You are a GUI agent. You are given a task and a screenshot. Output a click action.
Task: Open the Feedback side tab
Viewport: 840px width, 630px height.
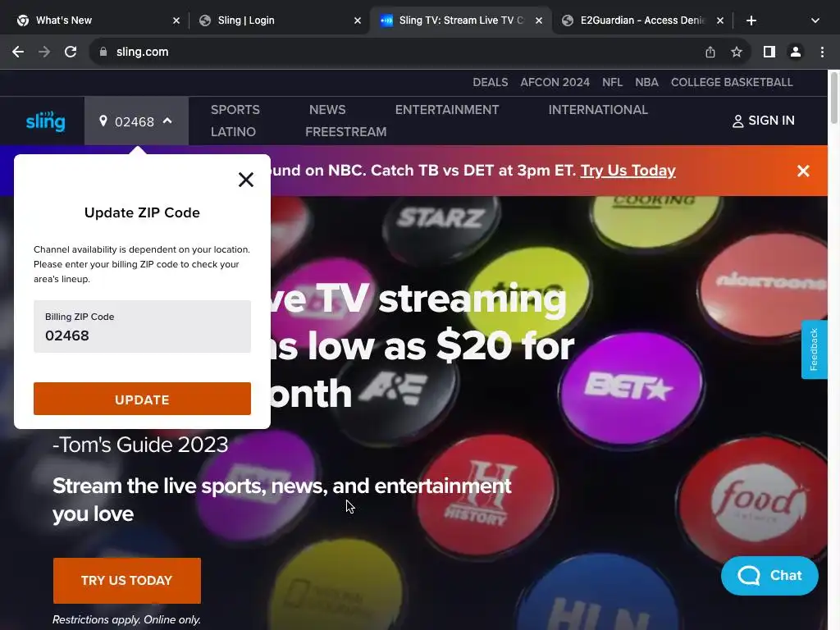[x=814, y=349]
